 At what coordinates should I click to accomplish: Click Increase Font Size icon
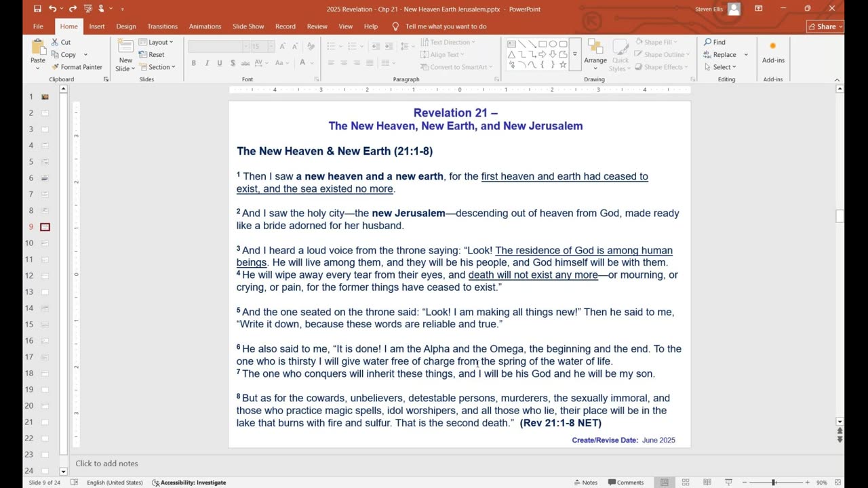coord(283,46)
